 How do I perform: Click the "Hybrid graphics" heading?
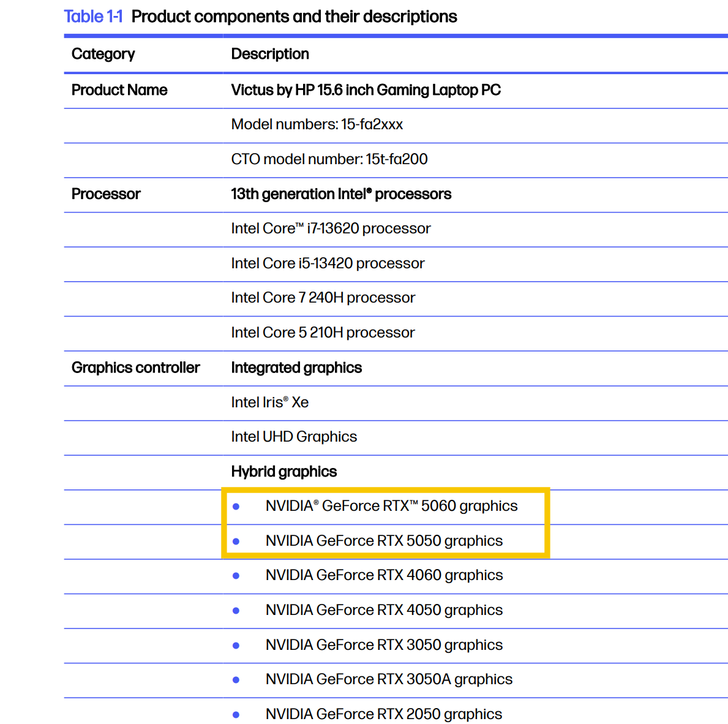click(x=283, y=472)
